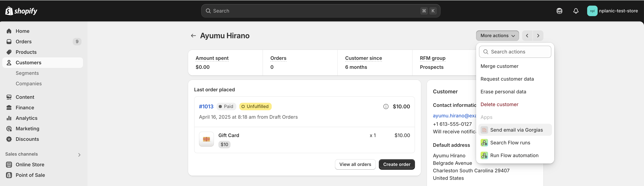Click the Point of Sale icon
Image resolution: width=644 pixels, height=186 pixels.
(x=9, y=175)
